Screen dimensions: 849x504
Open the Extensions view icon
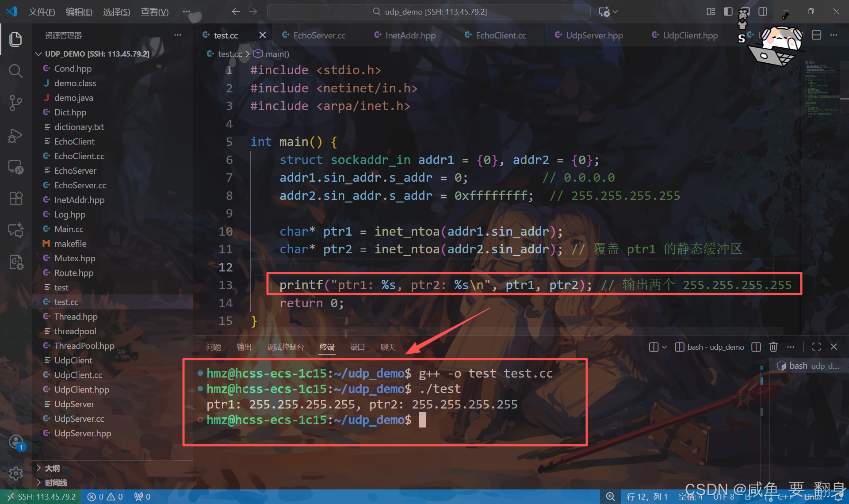15,199
